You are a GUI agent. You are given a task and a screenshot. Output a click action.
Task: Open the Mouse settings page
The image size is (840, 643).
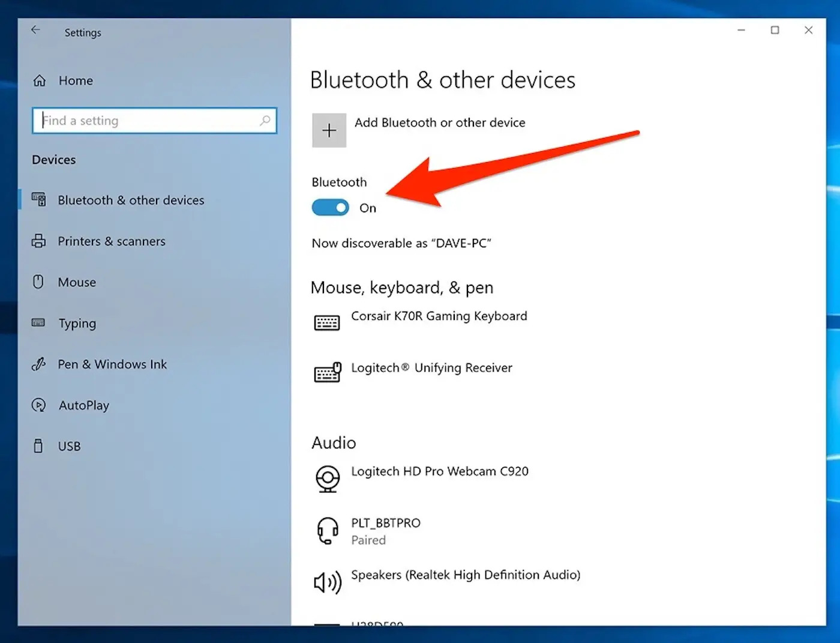tap(77, 282)
